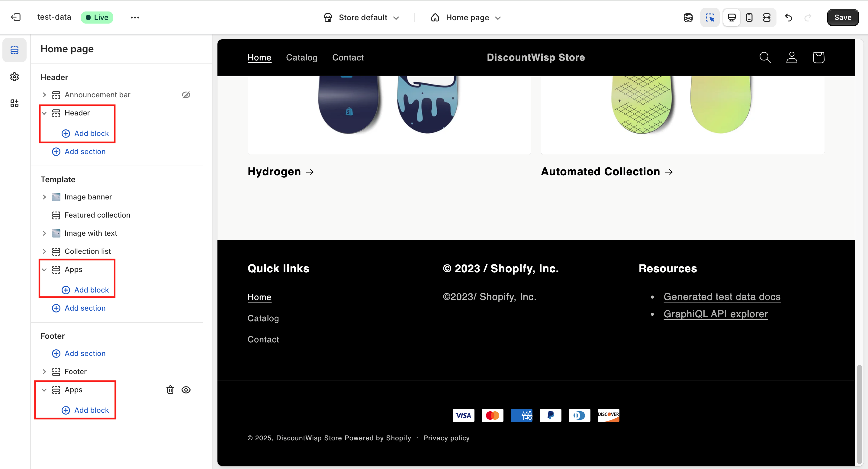Image resolution: width=868 pixels, height=469 pixels.
Task: Switch preview to mobile view
Action: click(x=749, y=18)
